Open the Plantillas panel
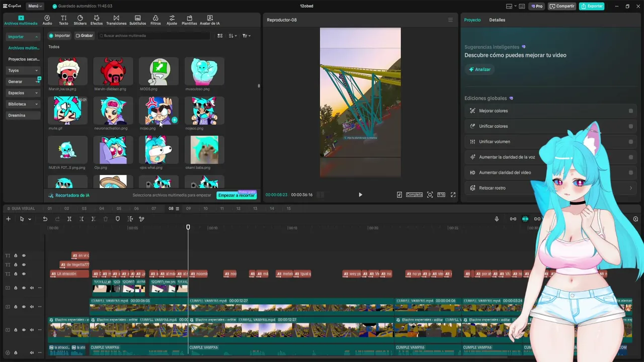 point(189,20)
